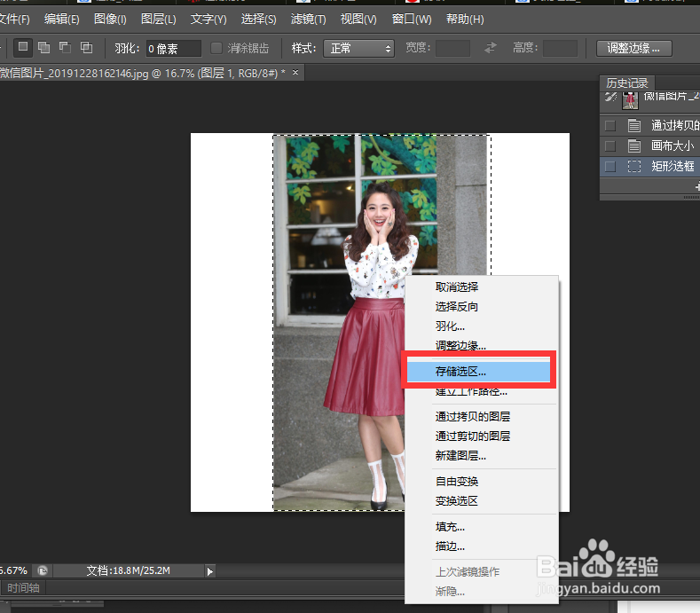This screenshot has width=700, height=613.
Task: Toggle history source box for 通过拷贝的 step
Action: tap(610, 125)
